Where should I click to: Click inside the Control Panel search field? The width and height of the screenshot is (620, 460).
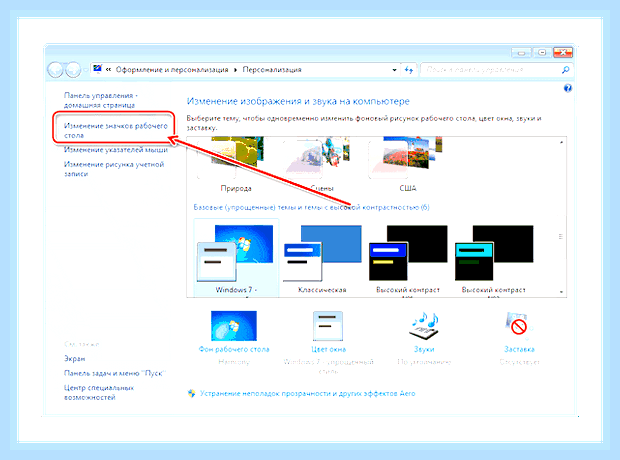click(490, 70)
